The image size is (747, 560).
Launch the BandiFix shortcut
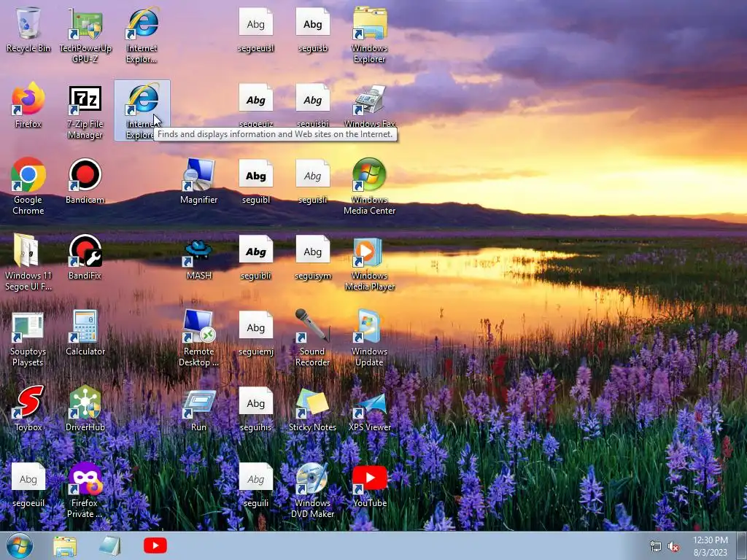[x=85, y=257]
